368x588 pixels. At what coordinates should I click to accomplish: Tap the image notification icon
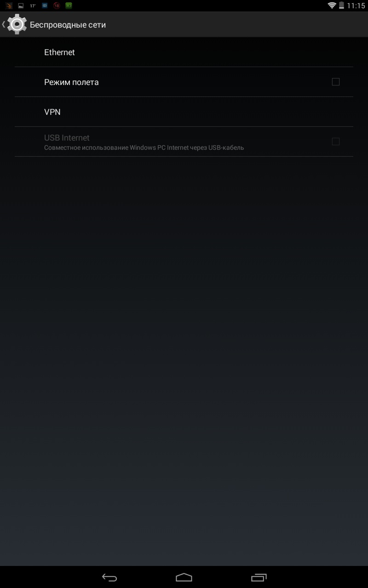pyautogui.click(x=21, y=6)
